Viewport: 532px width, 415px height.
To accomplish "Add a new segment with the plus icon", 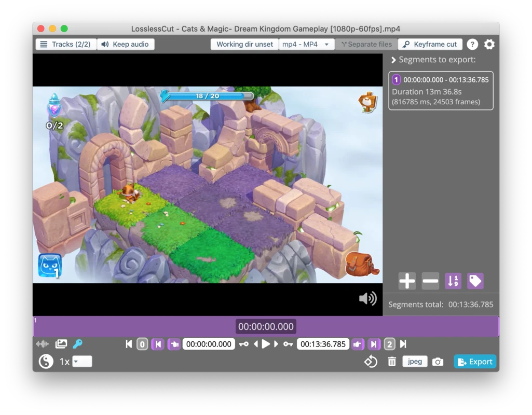I will (x=407, y=281).
